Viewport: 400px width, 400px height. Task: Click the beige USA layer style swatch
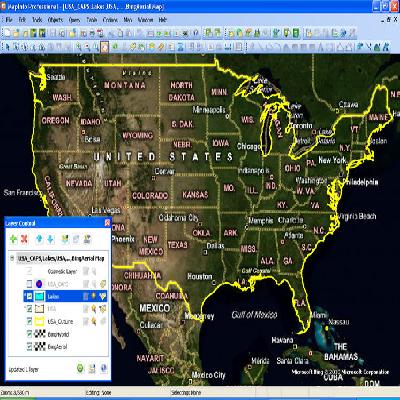40,309
